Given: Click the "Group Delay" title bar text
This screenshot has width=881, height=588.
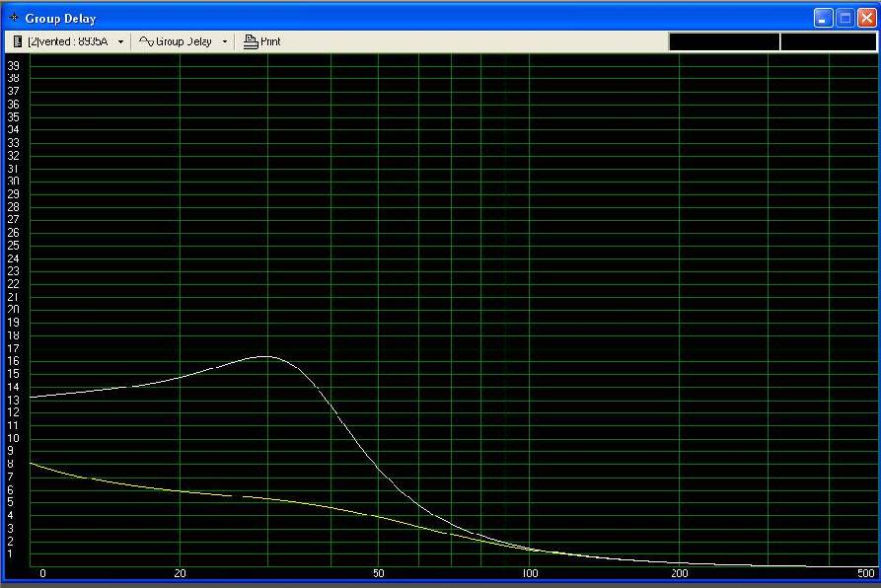Looking at the screenshot, I should pos(61,19).
